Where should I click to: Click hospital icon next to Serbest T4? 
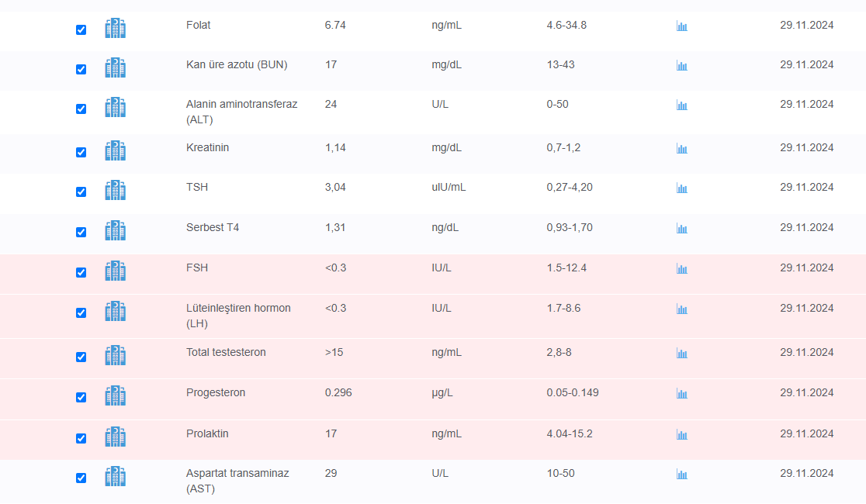click(x=116, y=231)
